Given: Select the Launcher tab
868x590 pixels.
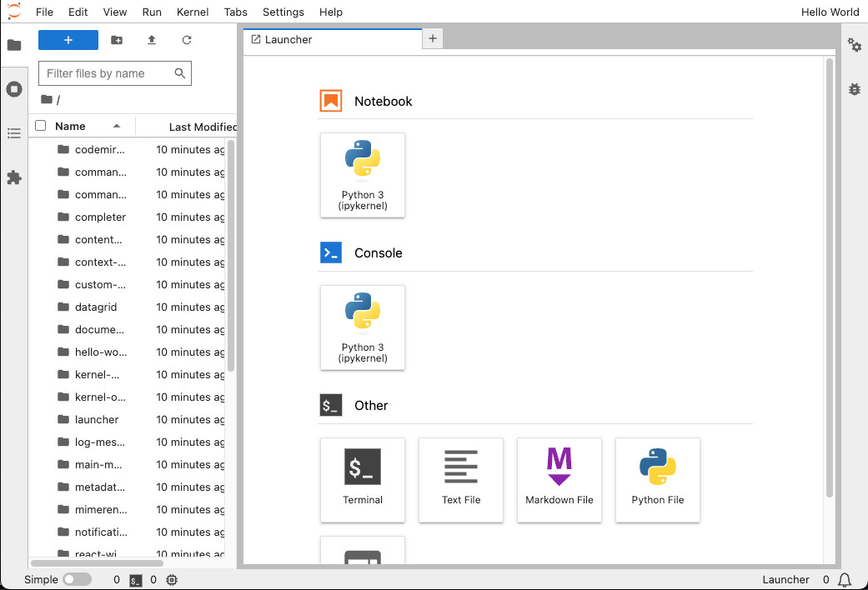Looking at the screenshot, I should click(333, 39).
